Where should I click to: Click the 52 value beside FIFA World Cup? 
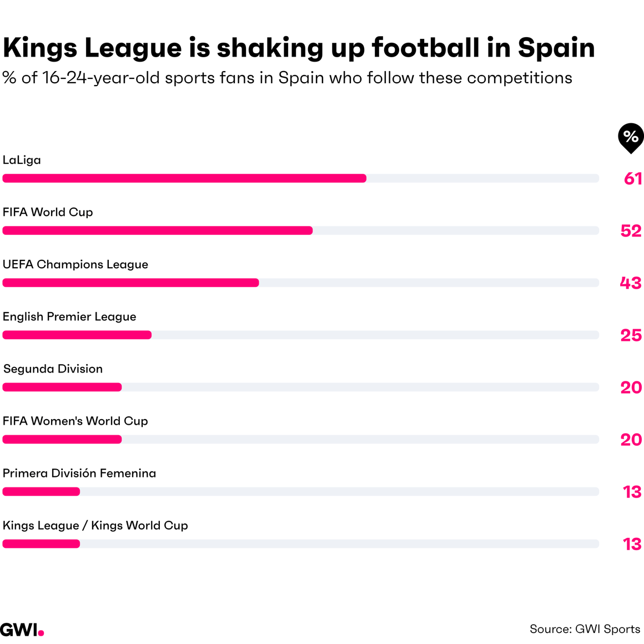[x=631, y=230]
